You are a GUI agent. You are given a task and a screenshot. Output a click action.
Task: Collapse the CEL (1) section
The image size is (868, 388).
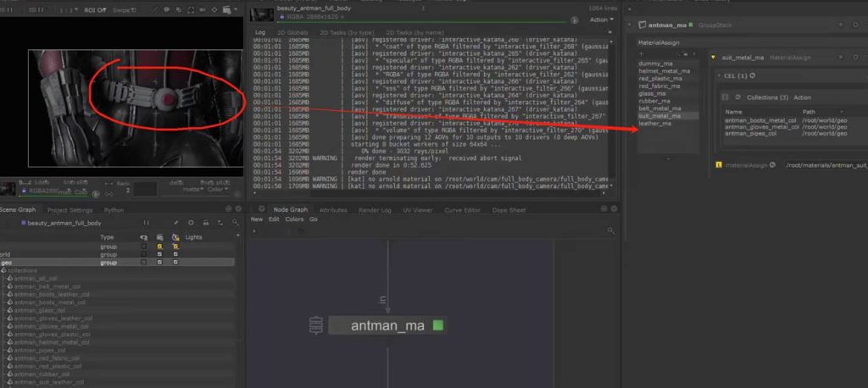point(720,76)
